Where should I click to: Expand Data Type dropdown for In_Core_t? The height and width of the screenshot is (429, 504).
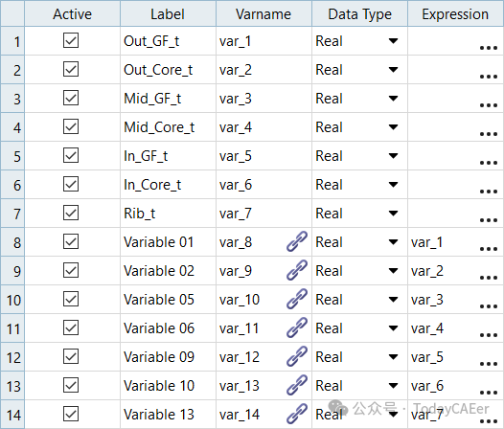coord(393,185)
